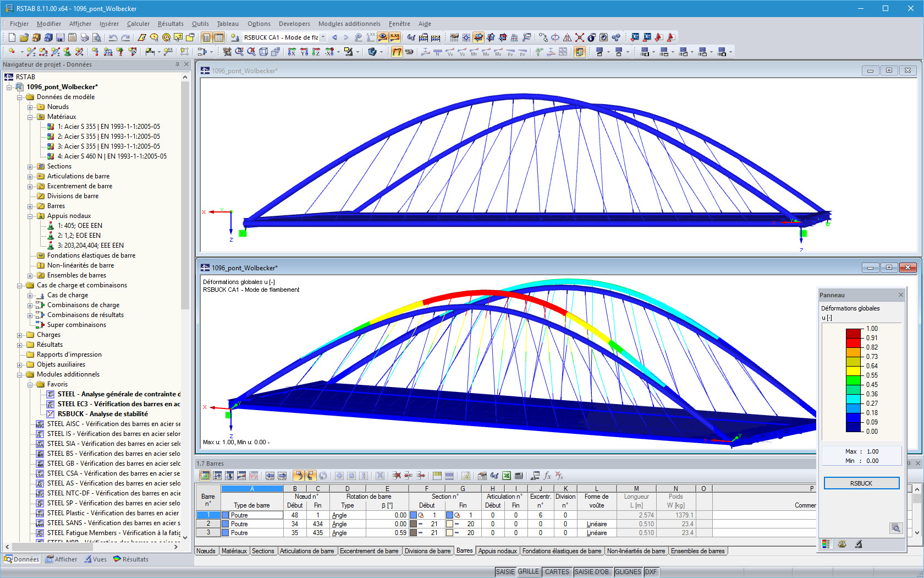Collapse the Appuis nodaux tree node
The image size is (924, 578).
(x=30, y=216)
